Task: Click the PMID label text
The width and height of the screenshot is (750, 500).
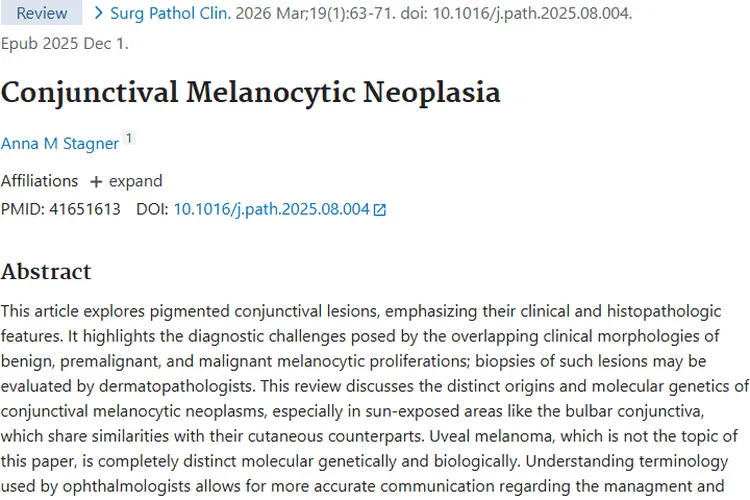Action: coord(22,209)
